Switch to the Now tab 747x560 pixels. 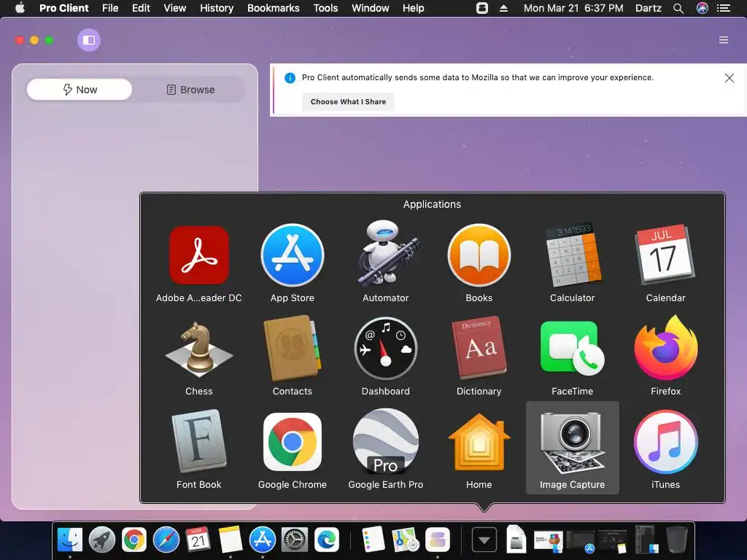80,90
